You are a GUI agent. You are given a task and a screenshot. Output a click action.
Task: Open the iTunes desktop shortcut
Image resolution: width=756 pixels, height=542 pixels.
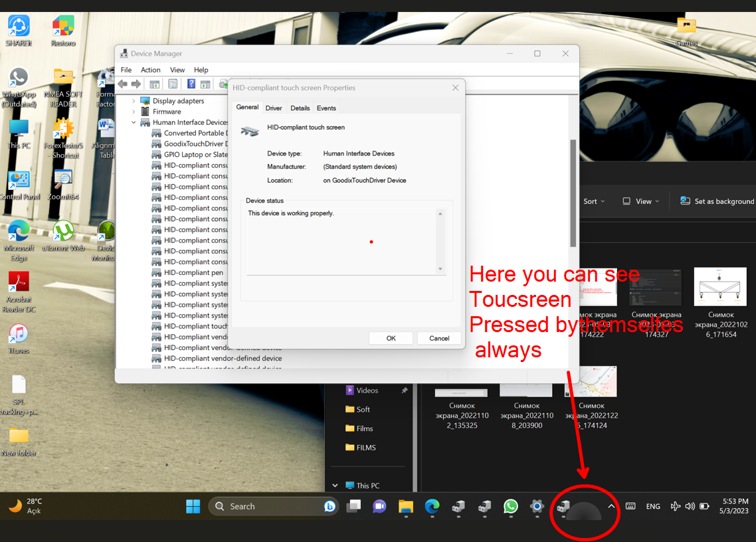pos(19,334)
